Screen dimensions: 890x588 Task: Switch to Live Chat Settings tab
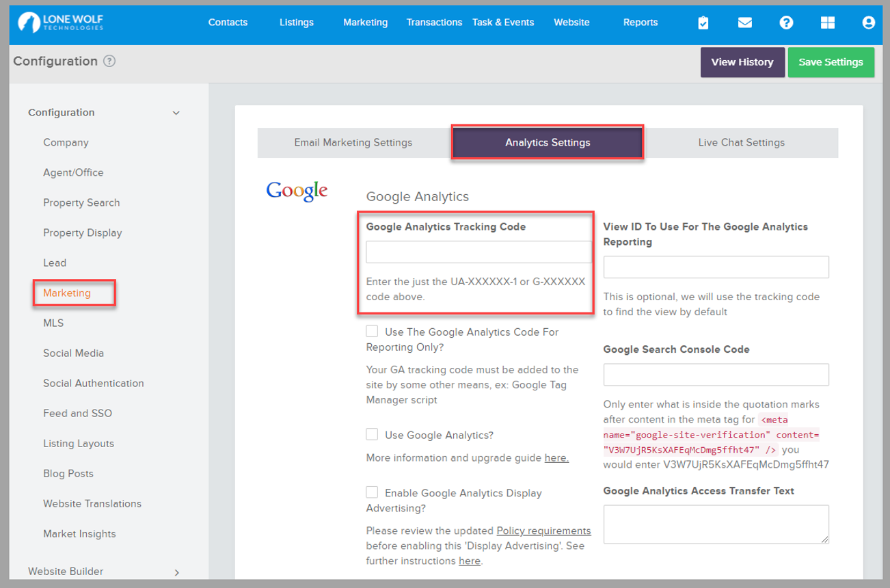pos(742,143)
